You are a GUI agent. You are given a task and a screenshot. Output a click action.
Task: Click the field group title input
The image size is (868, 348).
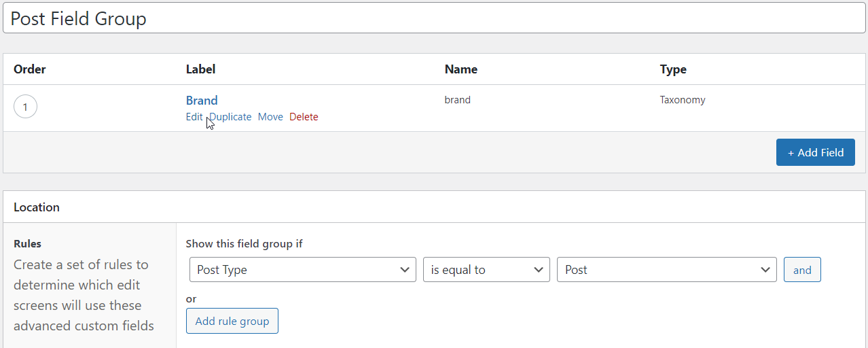433,18
